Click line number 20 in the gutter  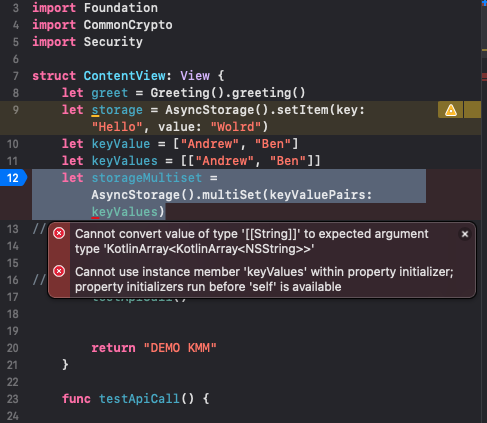[x=13, y=348]
